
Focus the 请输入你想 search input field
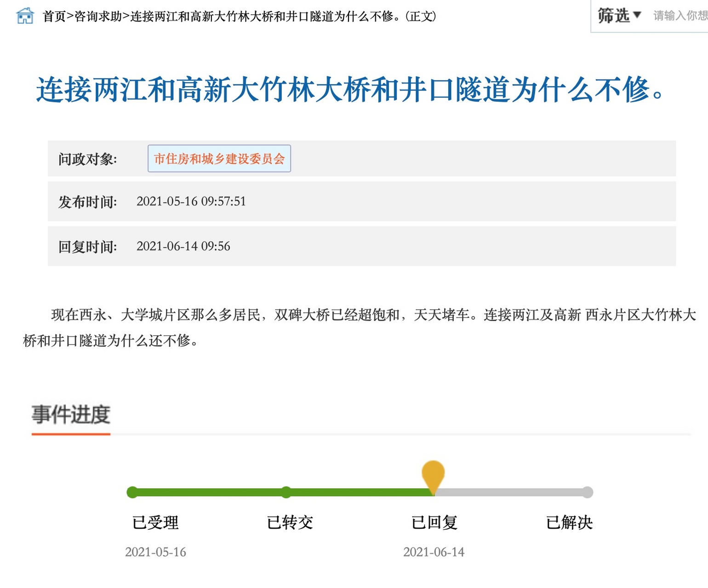coord(680,16)
